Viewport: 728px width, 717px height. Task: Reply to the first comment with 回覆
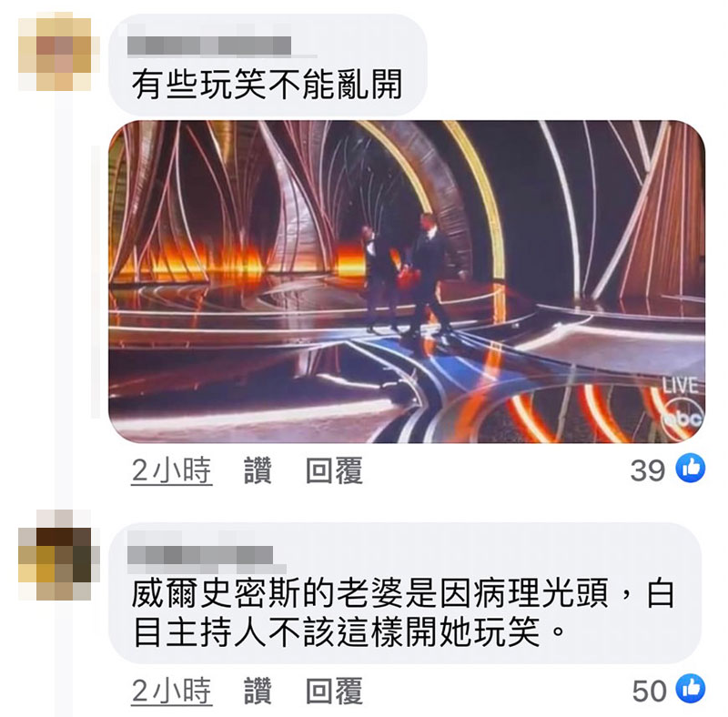pyautogui.click(x=334, y=470)
